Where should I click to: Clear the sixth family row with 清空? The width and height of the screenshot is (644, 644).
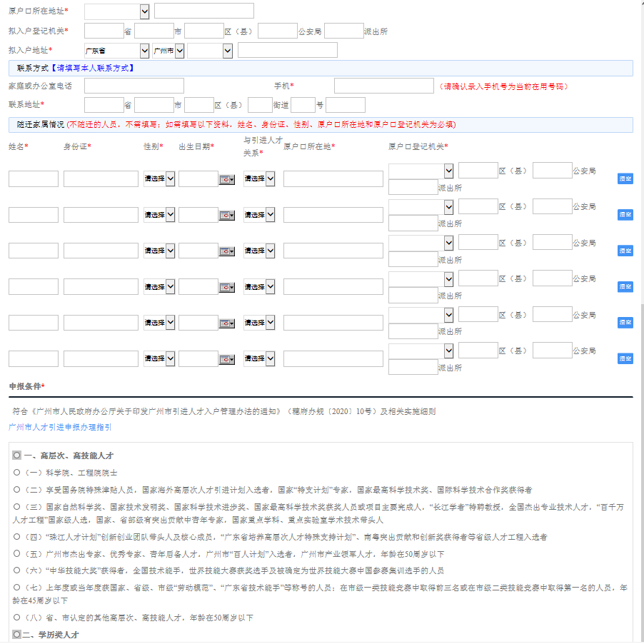coord(625,358)
